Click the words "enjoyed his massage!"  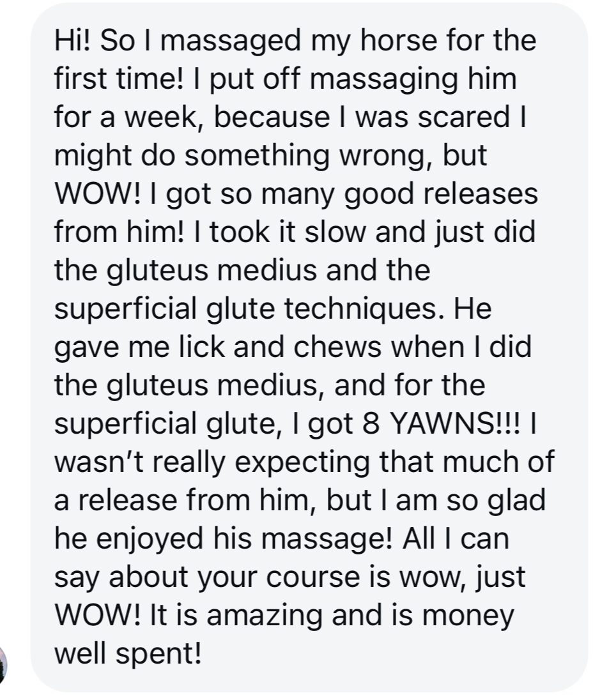(x=244, y=540)
